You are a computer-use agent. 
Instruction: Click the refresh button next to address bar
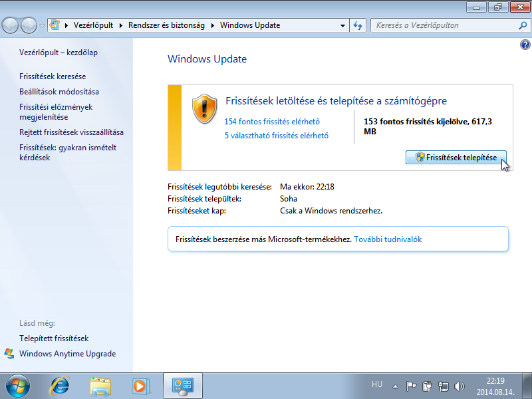358,25
